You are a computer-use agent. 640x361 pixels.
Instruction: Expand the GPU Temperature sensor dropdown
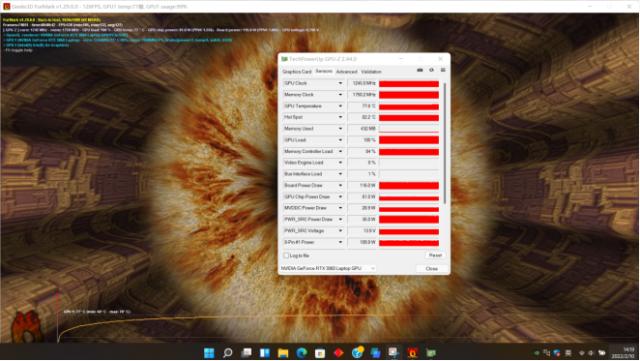340,106
